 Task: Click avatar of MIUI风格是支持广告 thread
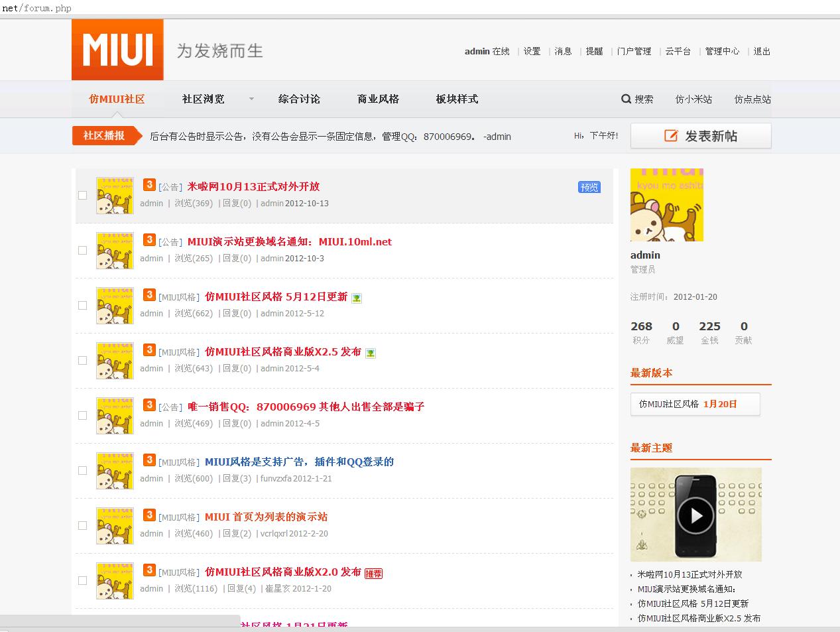pyautogui.click(x=115, y=470)
